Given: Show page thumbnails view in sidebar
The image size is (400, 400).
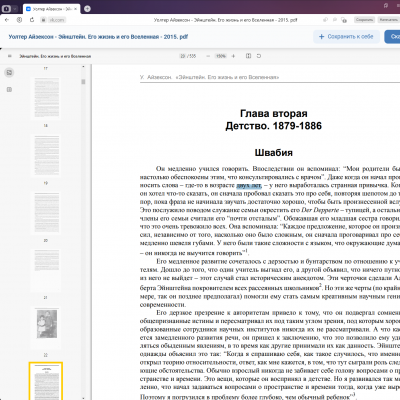Looking at the screenshot, I should click(x=9, y=72).
